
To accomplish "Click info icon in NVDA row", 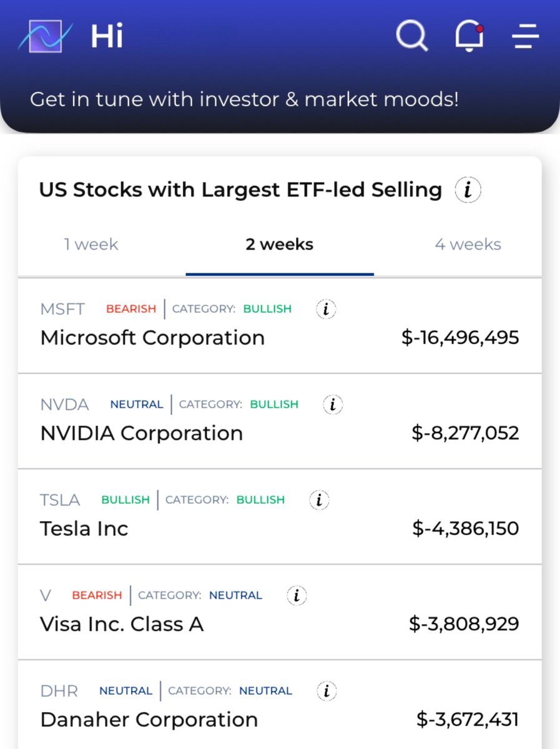I will click(333, 404).
